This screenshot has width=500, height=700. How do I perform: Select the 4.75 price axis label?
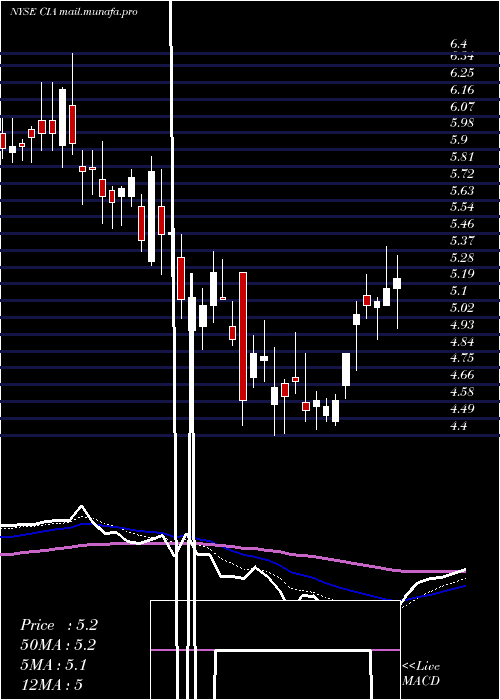pos(462,358)
